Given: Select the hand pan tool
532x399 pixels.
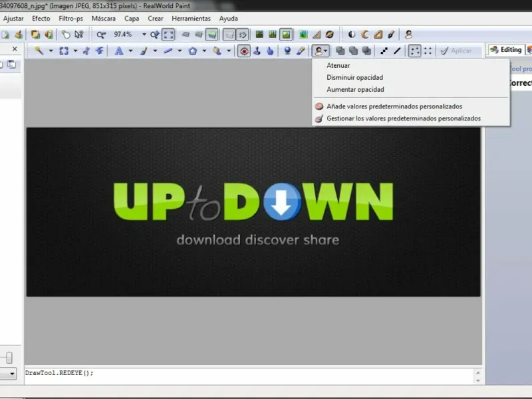Looking at the screenshot, I should pos(66,35).
